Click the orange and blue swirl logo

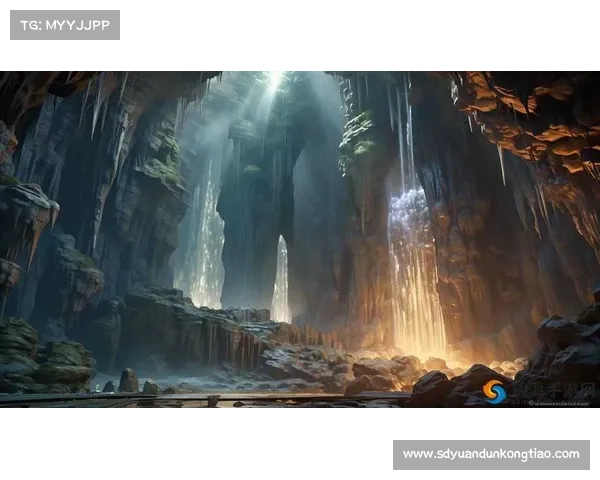495,390
